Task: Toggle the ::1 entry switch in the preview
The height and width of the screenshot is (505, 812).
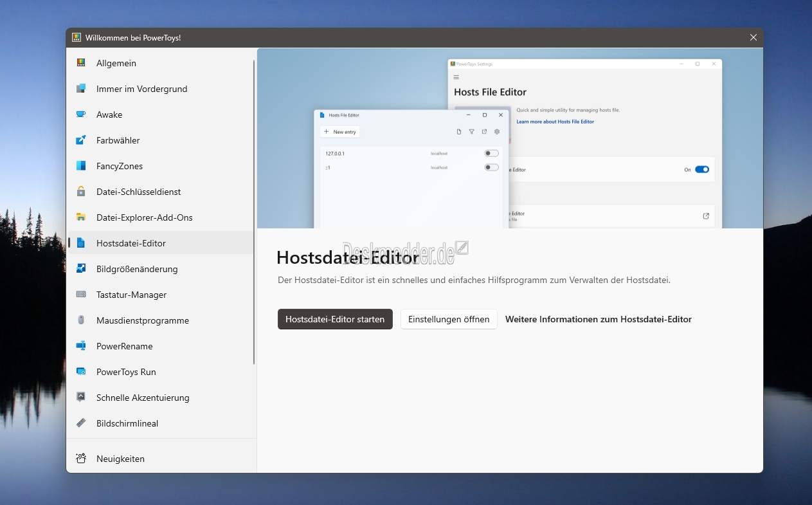Action: [x=492, y=167]
